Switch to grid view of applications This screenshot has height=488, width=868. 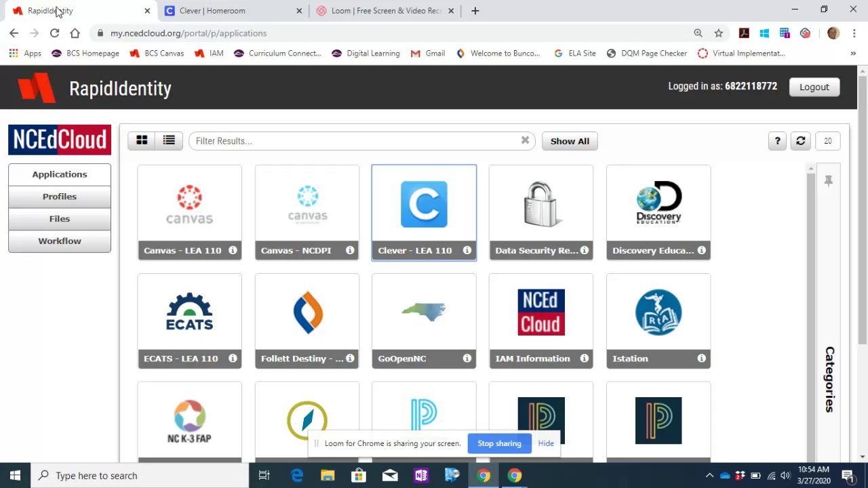click(142, 140)
